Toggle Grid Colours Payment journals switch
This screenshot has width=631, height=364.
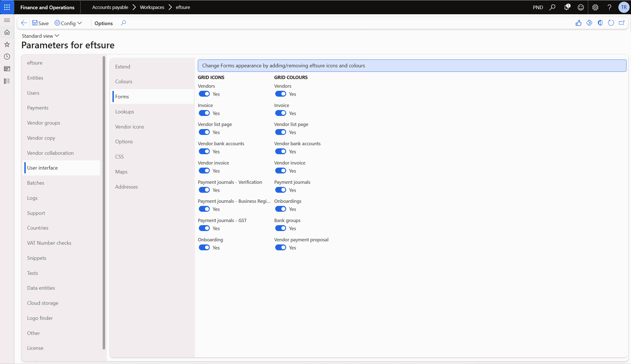[x=281, y=190]
